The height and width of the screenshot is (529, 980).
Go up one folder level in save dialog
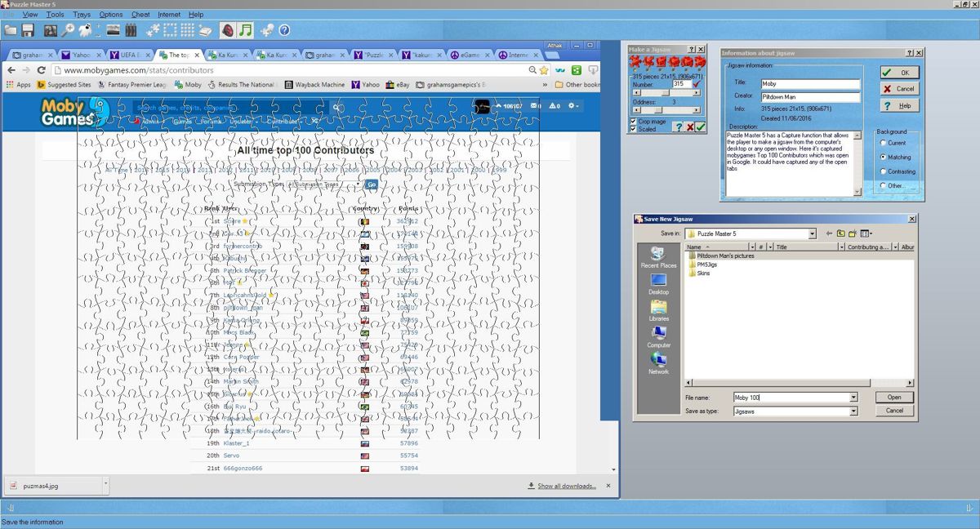(840, 233)
